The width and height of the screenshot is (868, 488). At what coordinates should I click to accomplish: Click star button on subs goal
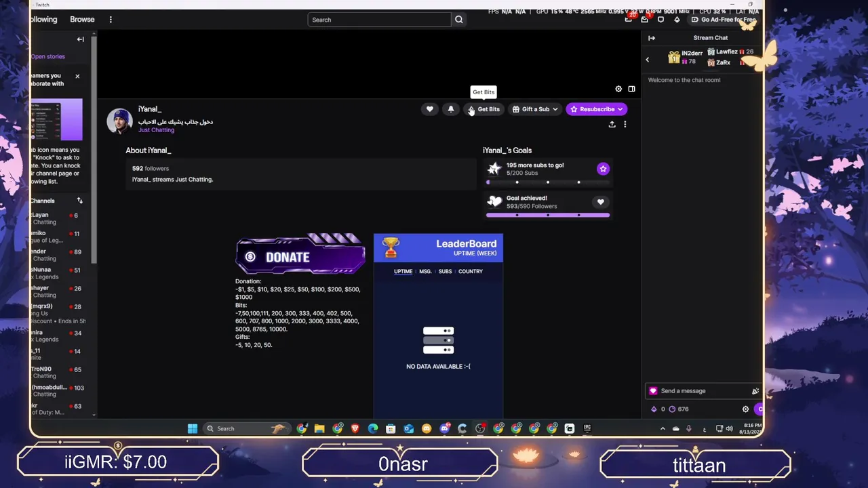[x=603, y=169]
